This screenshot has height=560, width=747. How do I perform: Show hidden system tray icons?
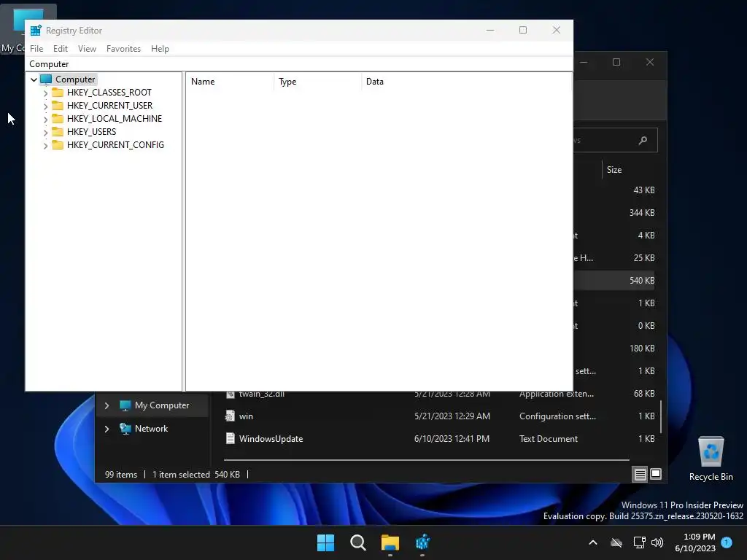click(x=593, y=542)
